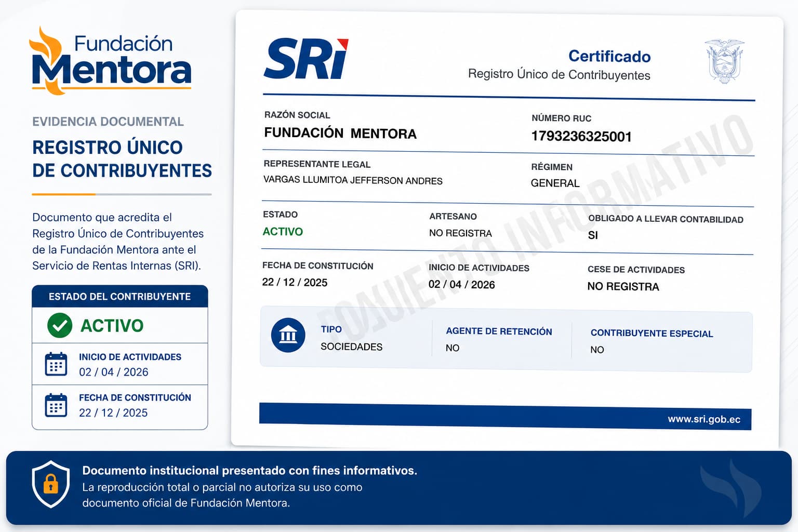Viewport: 798px width, 532px height.
Task: Select the RUC number 1793236325001
Action: pos(581,137)
